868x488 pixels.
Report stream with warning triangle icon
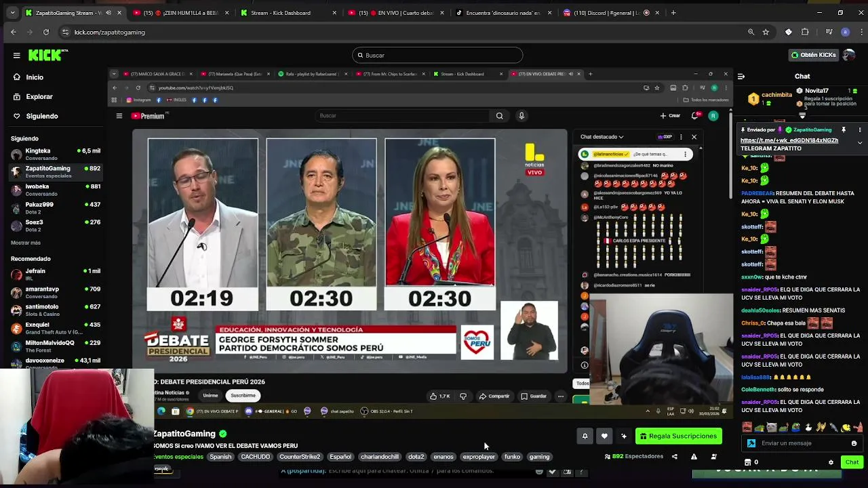[694, 457]
